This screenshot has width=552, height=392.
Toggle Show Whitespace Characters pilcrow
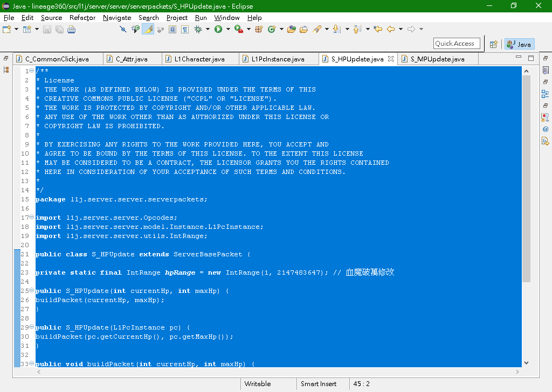(185, 30)
